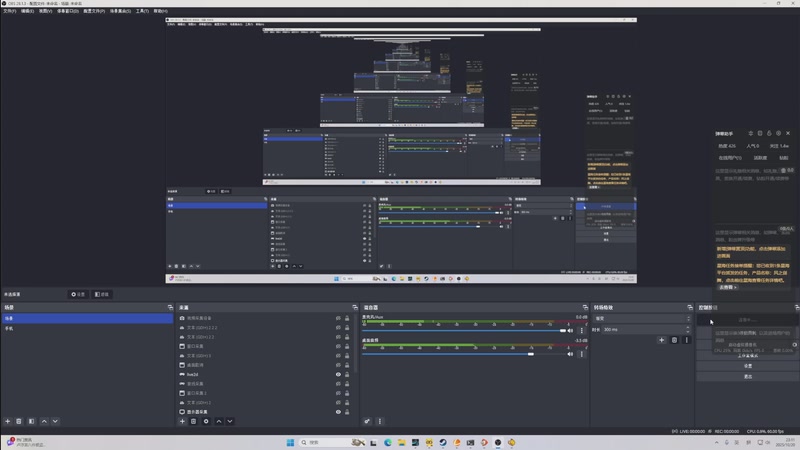800x450 pixels.
Task: Delete selected source using trash icon
Action: pos(193,421)
